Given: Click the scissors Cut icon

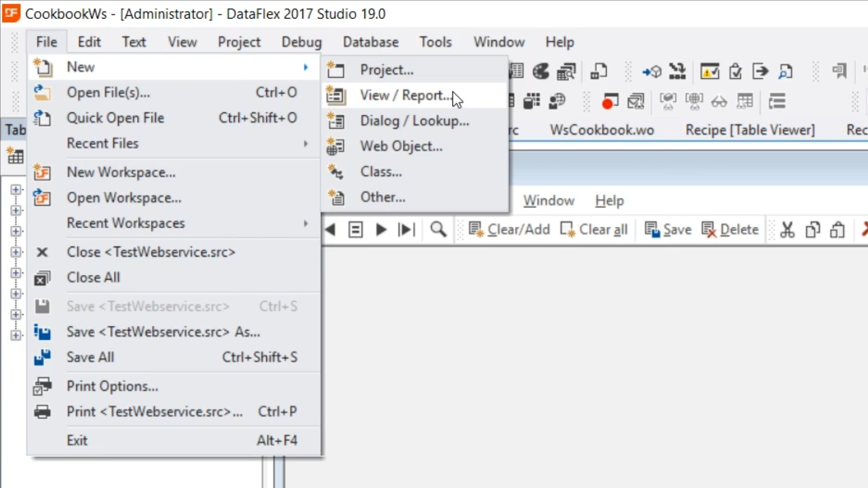Looking at the screenshot, I should pyautogui.click(x=787, y=230).
